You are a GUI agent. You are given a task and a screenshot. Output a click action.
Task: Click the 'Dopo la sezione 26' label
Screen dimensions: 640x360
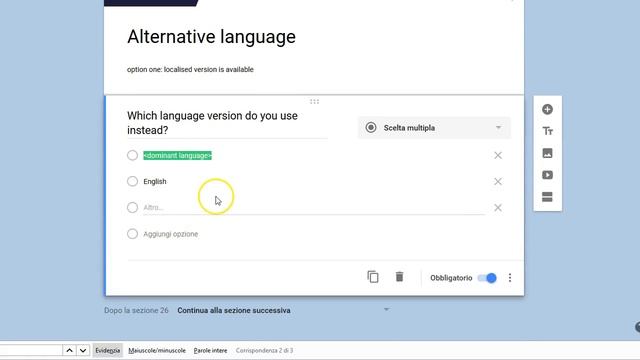tap(136, 311)
